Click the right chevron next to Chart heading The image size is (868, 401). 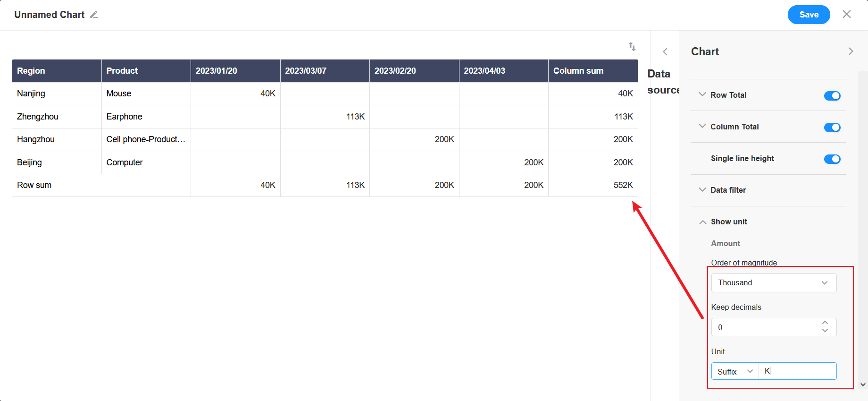851,51
